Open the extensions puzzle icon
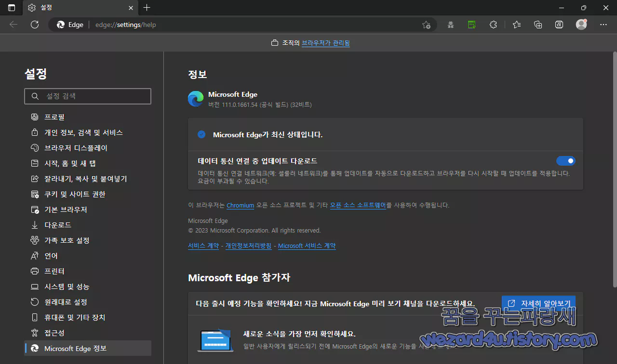The width and height of the screenshot is (617, 364). coord(493,25)
